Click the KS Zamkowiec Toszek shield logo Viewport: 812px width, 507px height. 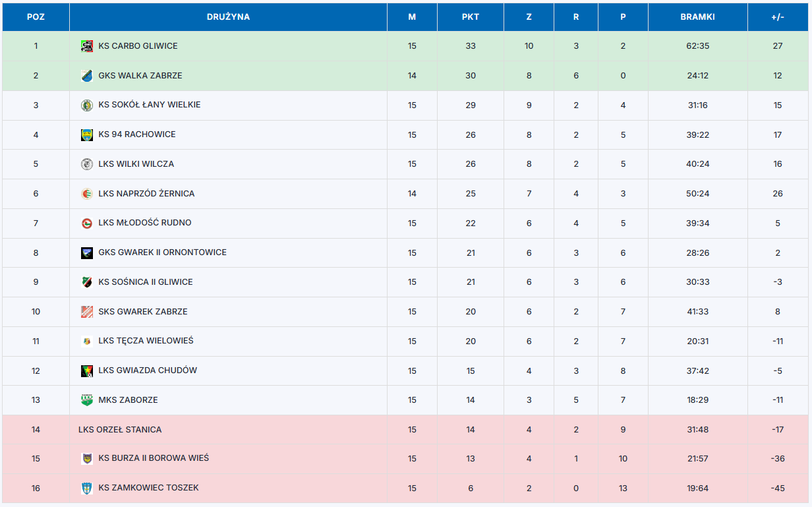point(86,489)
